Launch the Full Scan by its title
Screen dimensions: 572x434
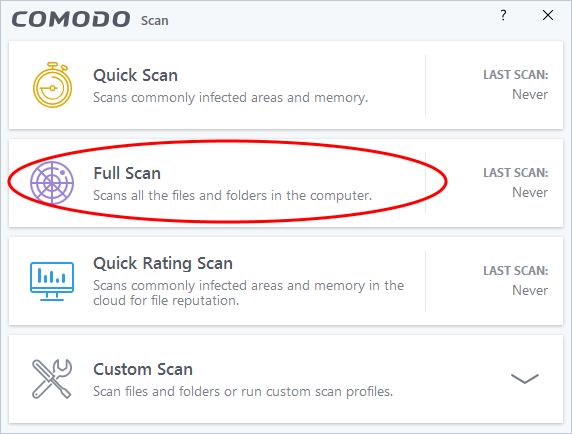pos(127,173)
